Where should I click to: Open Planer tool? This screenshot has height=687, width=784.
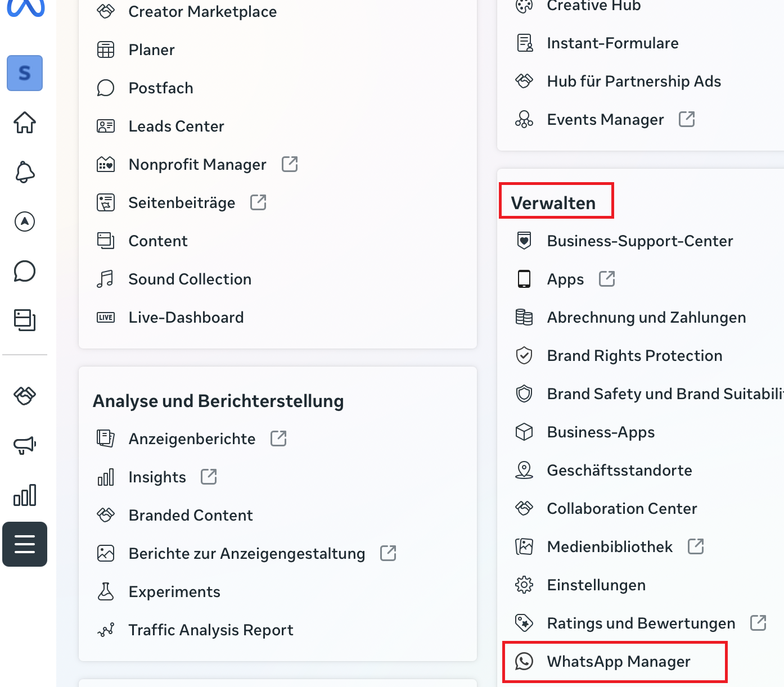[151, 49]
